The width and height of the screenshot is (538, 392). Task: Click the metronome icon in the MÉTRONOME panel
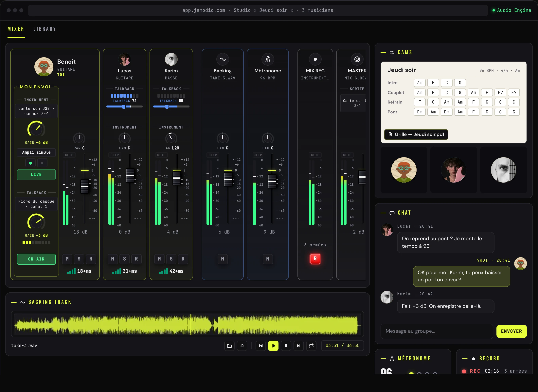392,359
